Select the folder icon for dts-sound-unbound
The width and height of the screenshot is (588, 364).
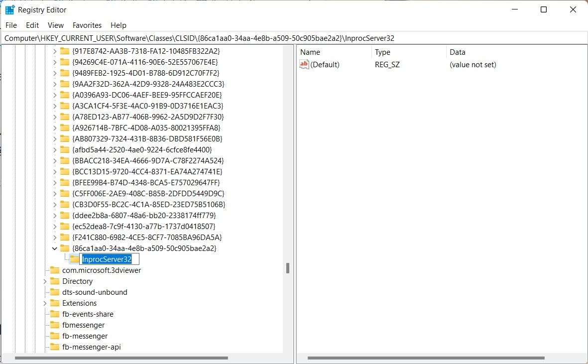click(x=55, y=292)
